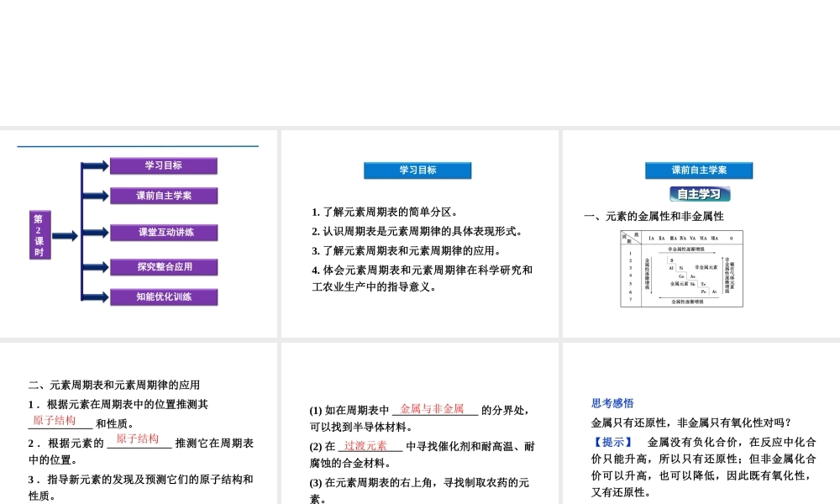The image size is (840, 504).
Task: Select heading 一、元素的金属性和非金属性
Action: [x=654, y=217]
